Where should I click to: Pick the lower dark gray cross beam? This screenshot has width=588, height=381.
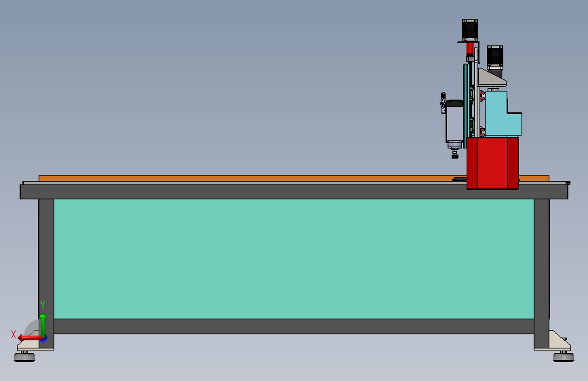[x=294, y=326]
